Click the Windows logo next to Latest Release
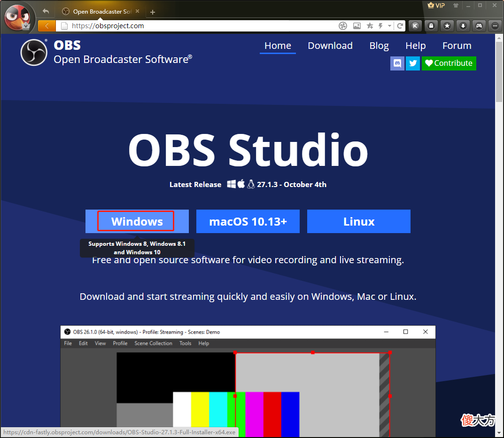The width and height of the screenshot is (504, 438). point(231,184)
